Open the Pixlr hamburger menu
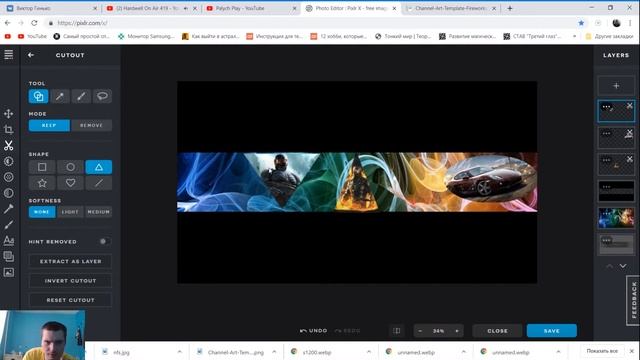Screen dimensions: 640x360 click(x=9, y=54)
